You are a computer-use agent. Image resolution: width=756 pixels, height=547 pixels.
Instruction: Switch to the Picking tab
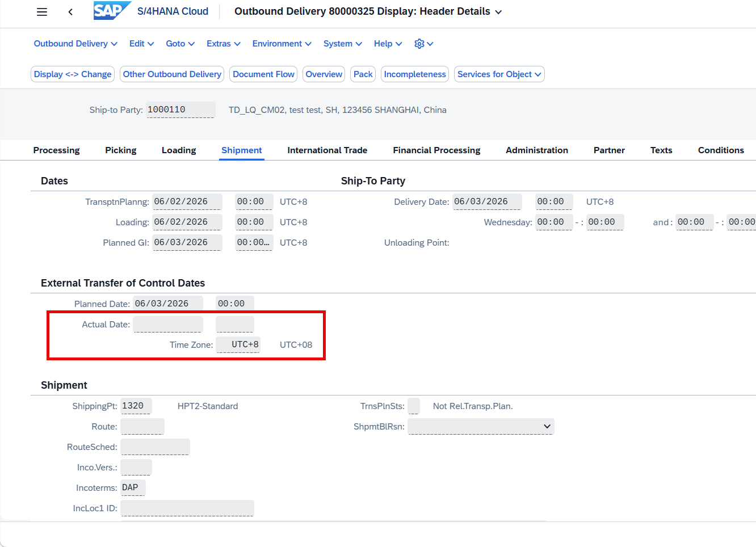[121, 150]
